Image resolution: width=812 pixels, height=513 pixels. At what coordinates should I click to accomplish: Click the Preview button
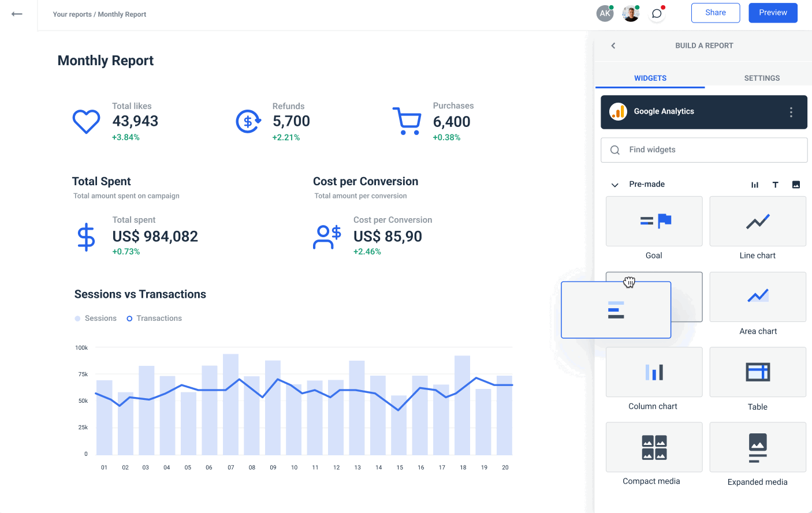tap(772, 12)
